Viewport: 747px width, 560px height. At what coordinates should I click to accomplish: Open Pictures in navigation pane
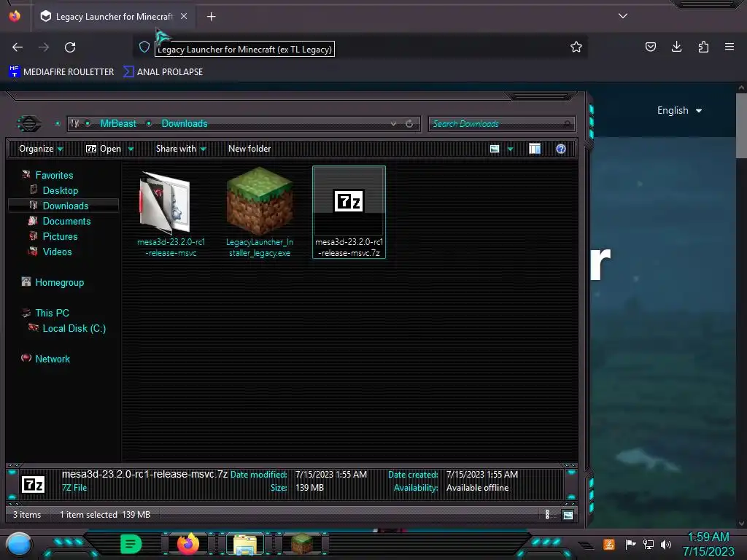60,236
